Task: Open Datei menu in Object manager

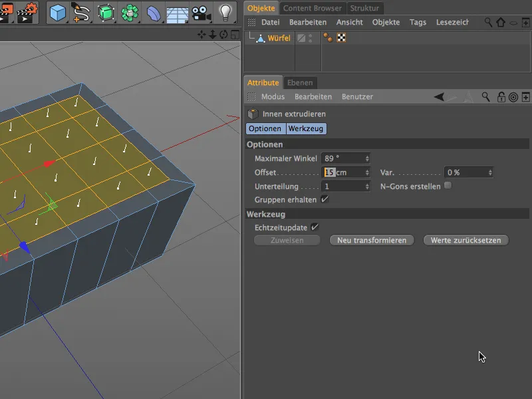Action: click(271, 23)
